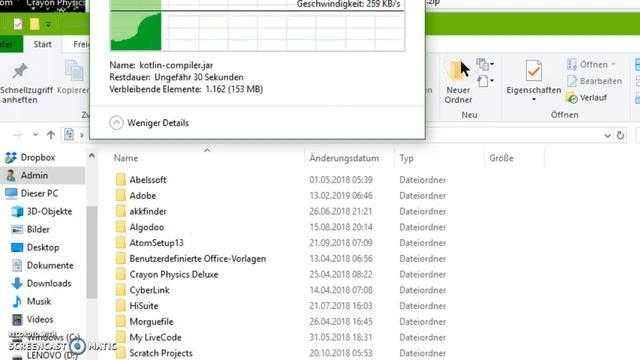Viewport: 640px width, 360px height.
Task: Click the Neuer Ordner folder icon
Action: [458, 70]
